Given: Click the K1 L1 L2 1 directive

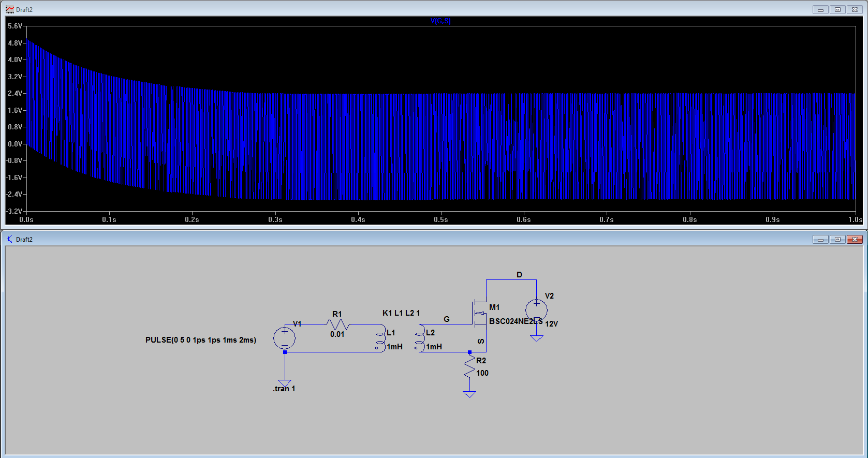Looking at the screenshot, I should (401, 313).
